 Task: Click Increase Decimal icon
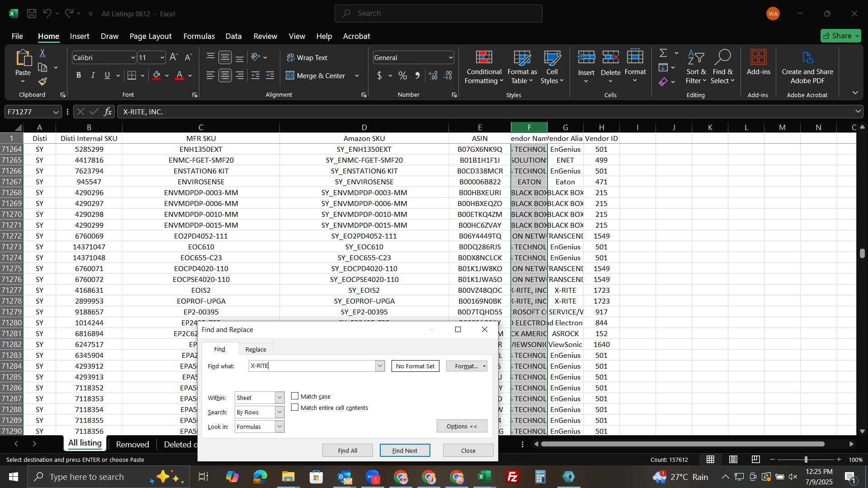[x=433, y=75]
